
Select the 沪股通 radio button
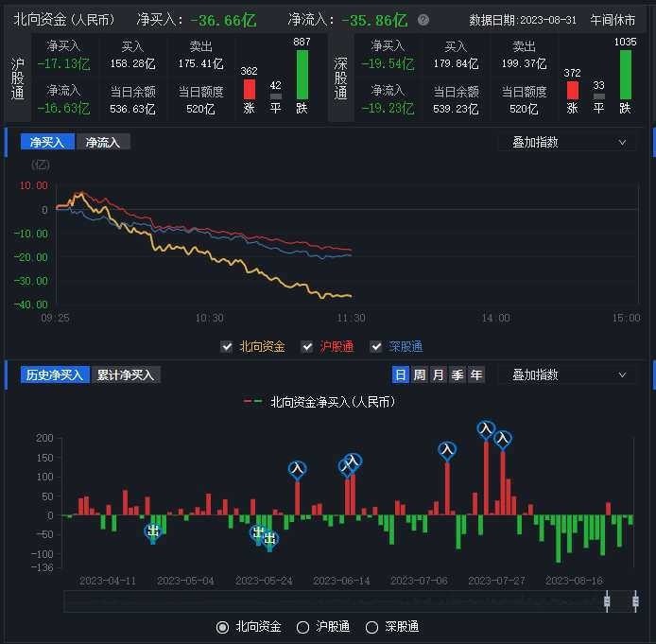303,626
